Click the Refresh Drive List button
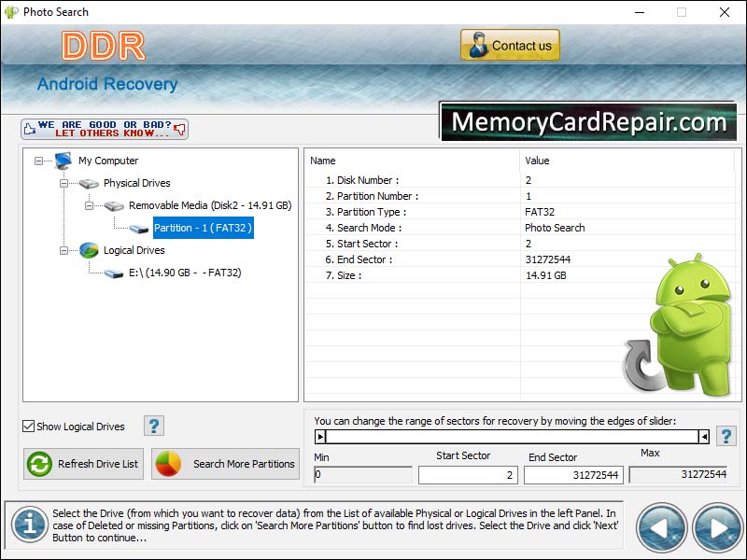 [83, 464]
